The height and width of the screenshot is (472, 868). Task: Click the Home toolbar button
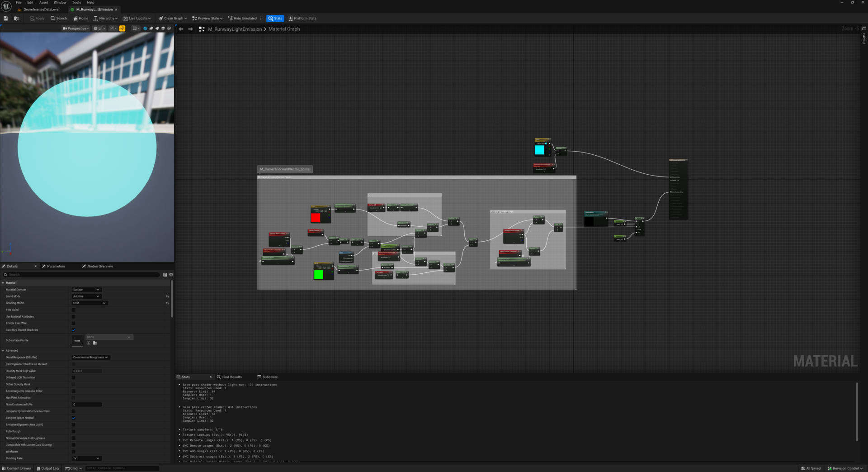click(x=81, y=19)
